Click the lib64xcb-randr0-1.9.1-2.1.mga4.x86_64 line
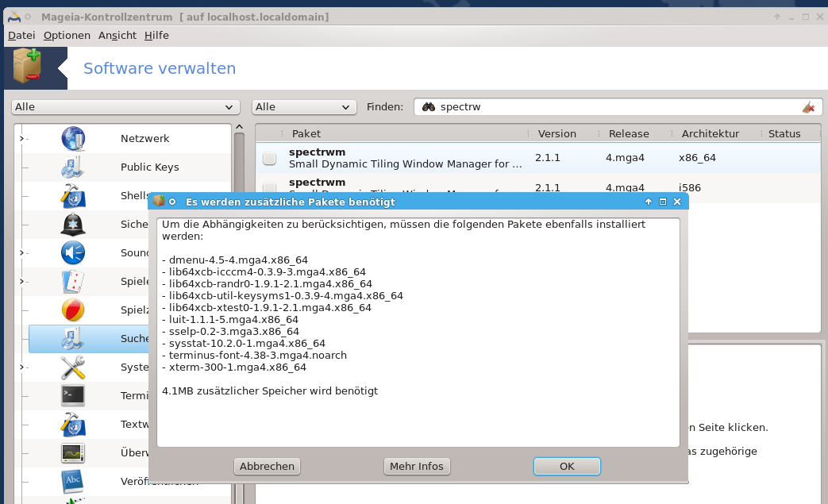The image size is (828, 504). point(268,284)
